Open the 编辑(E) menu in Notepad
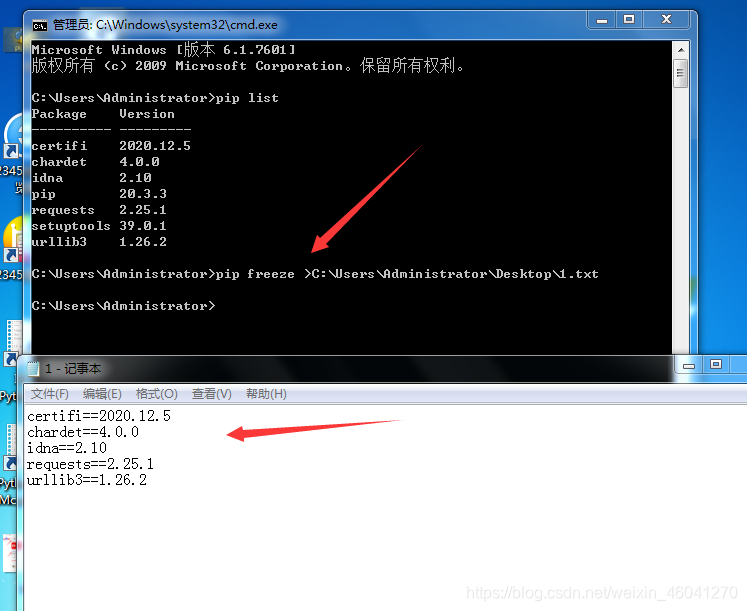747x611 pixels. pos(102,394)
